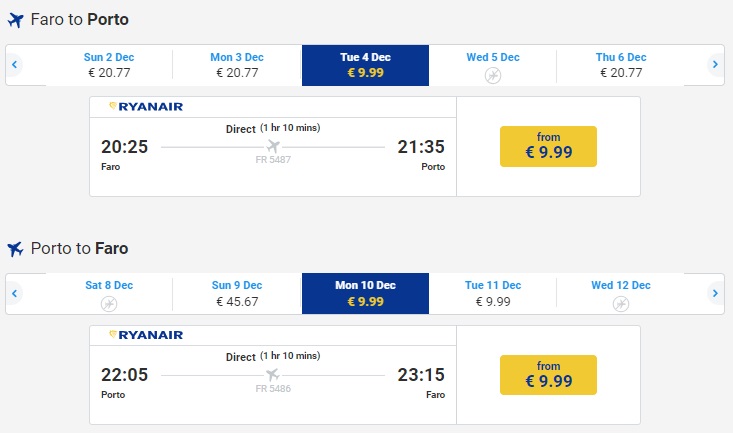
Task: Show earlier return dates with left arrow
Action: [15, 294]
